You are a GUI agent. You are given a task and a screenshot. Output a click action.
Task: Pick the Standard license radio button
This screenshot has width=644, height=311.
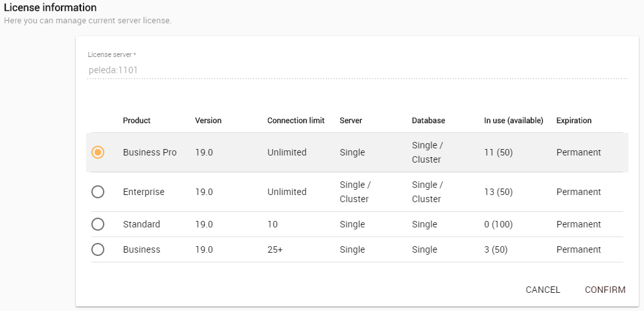click(x=98, y=224)
